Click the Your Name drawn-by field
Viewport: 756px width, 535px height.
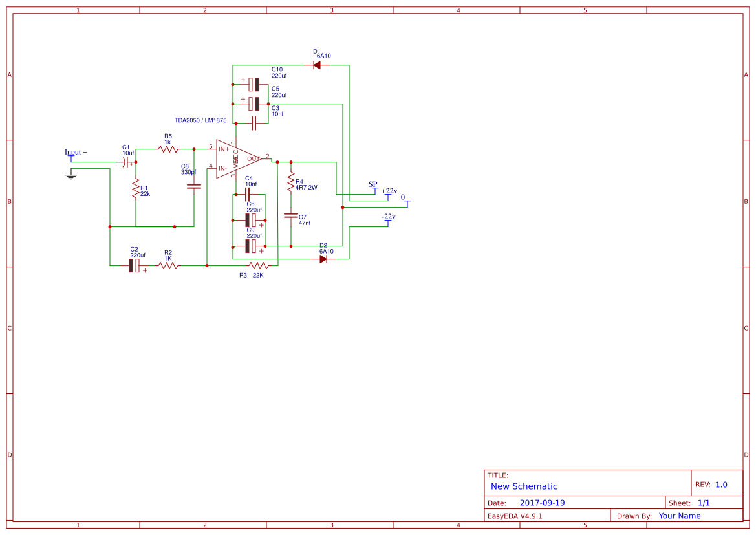[x=679, y=516]
